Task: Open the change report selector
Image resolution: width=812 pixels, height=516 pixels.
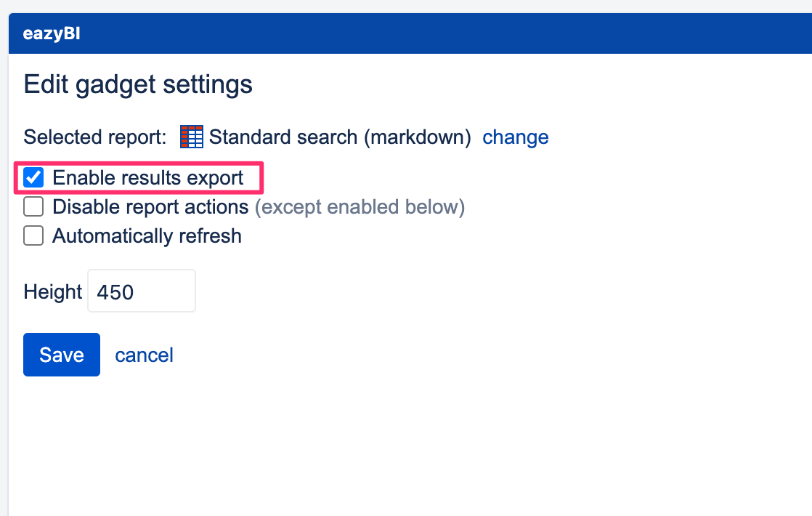Action: click(516, 137)
